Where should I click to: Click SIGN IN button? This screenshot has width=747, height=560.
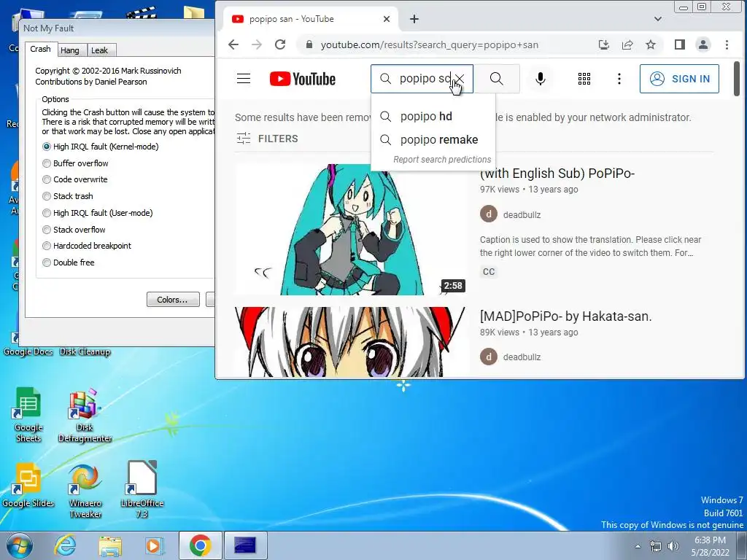(679, 79)
